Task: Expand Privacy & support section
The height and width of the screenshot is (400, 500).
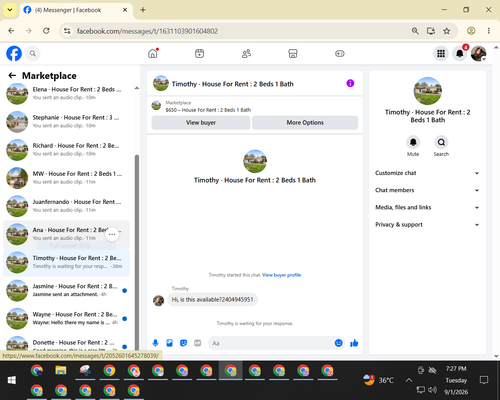Action: coord(427,225)
